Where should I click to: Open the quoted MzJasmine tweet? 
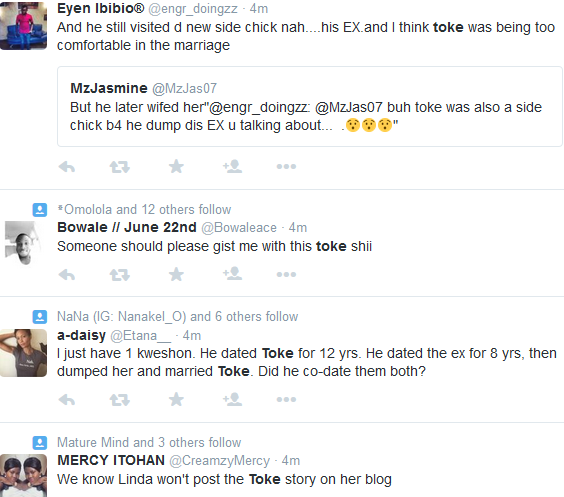(310, 106)
